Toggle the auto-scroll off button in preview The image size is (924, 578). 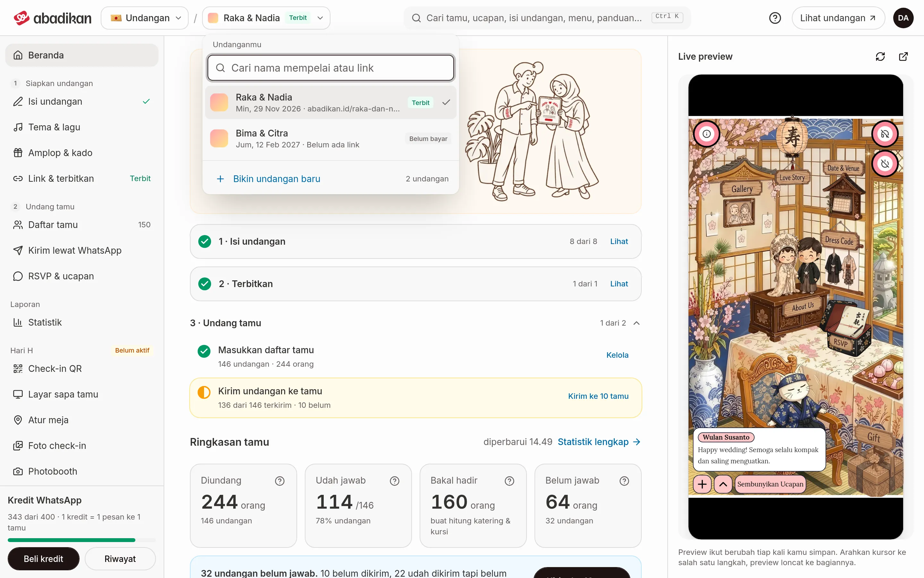tap(885, 164)
